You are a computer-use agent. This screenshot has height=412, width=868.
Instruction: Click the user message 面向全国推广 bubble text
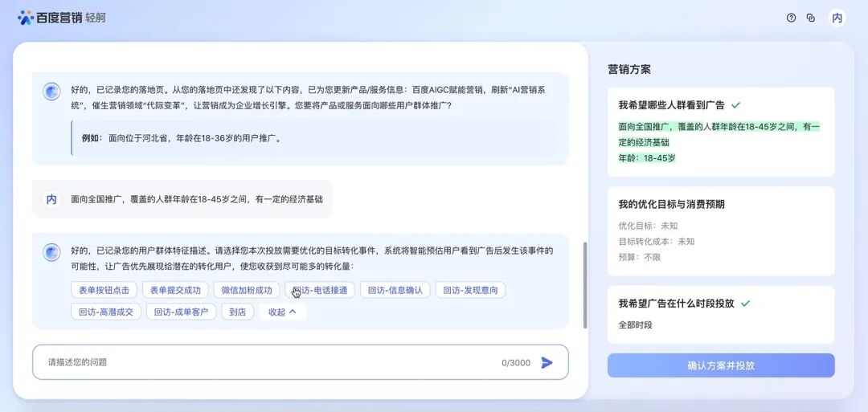coord(197,199)
